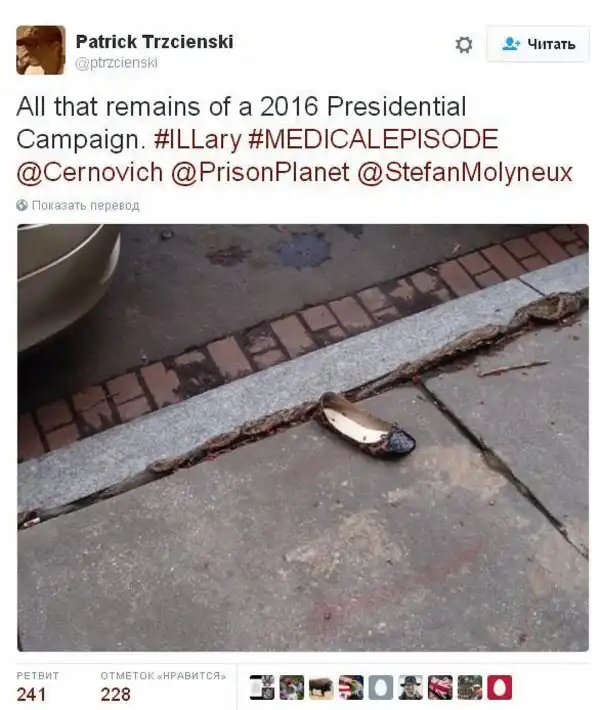Open the liker avatar showing a bull
Image resolution: width=600 pixels, height=710 pixels.
click(321, 687)
